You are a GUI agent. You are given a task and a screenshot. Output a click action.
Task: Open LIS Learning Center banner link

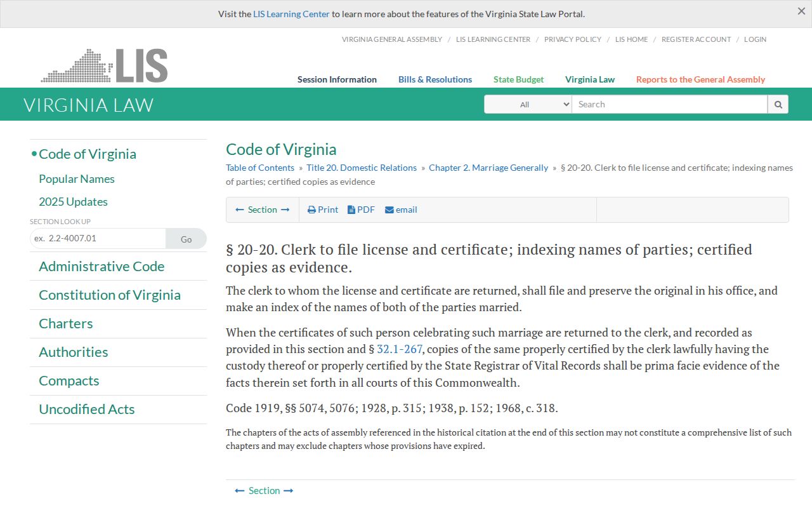(x=291, y=14)
